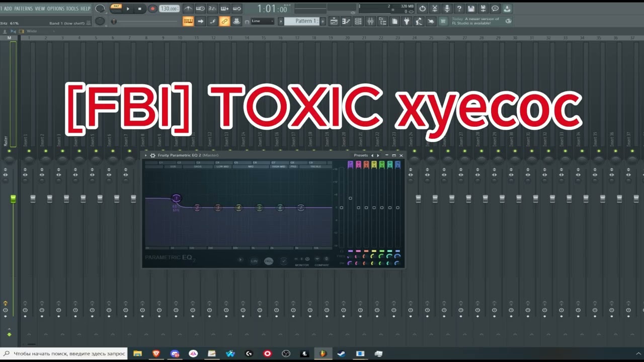Select EQ band 7 node
Screen dimensions: 644x362
click(301, 208)
